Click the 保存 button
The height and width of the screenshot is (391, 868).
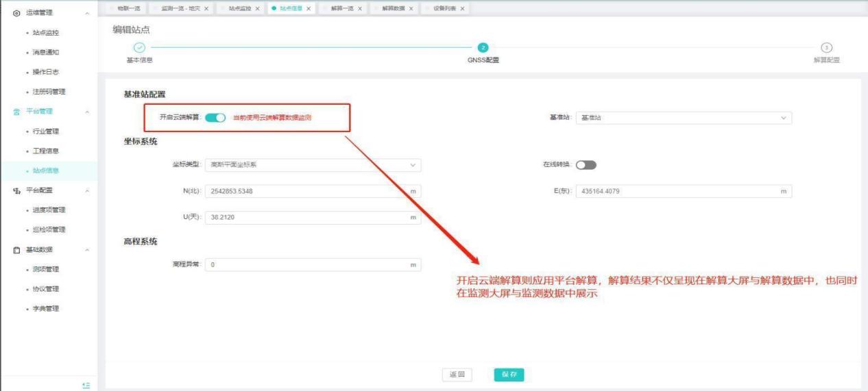[509, 375]
